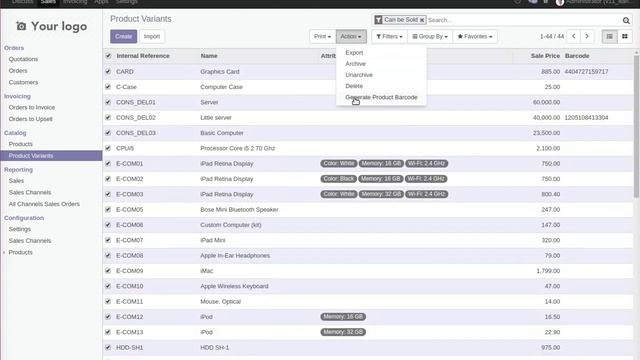Open the Sales tab in the top bar
640x360 pixels.
coord(48,2)
